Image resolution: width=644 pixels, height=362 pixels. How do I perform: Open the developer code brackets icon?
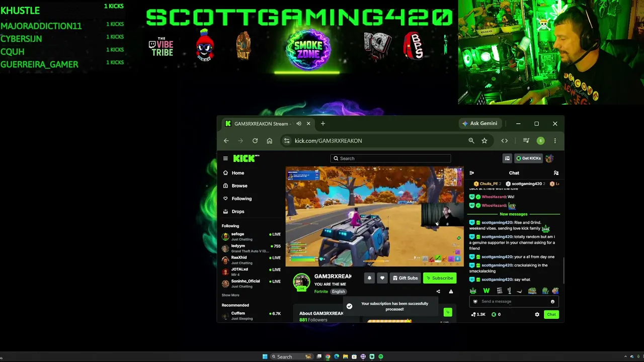click(505, 141)
